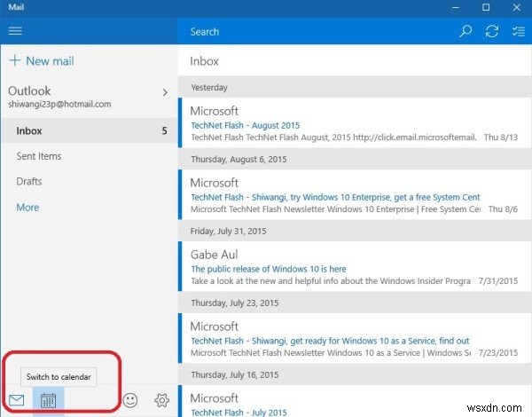532x417 pixels.
Task: Switch to calendar icon
Action: pos(48,401)
